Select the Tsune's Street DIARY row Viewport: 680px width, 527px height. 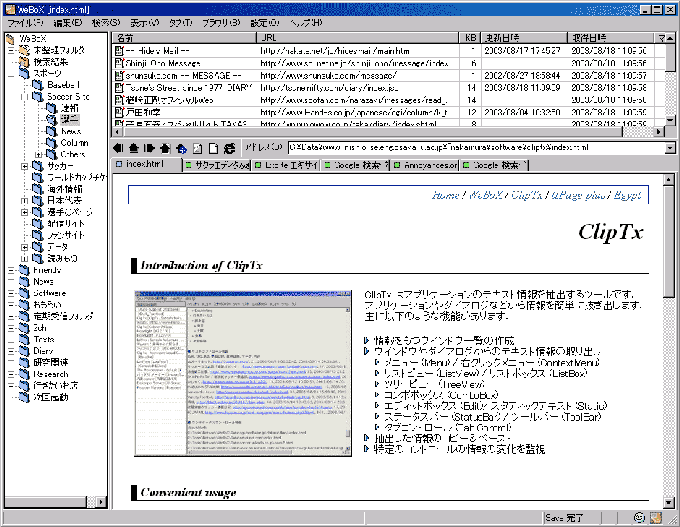[x=387, y=88]
